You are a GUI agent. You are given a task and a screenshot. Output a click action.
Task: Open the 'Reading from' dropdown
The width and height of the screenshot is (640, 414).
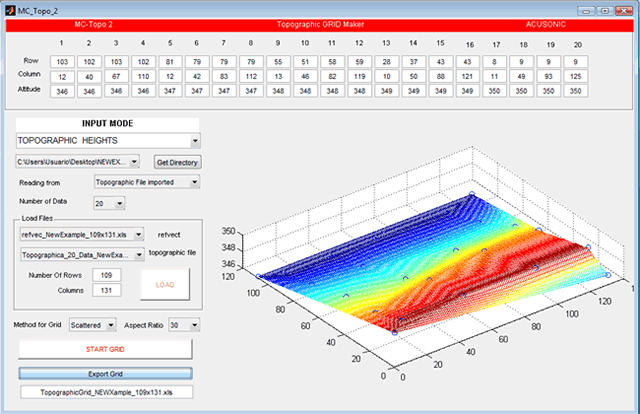(x=195, y=182)
